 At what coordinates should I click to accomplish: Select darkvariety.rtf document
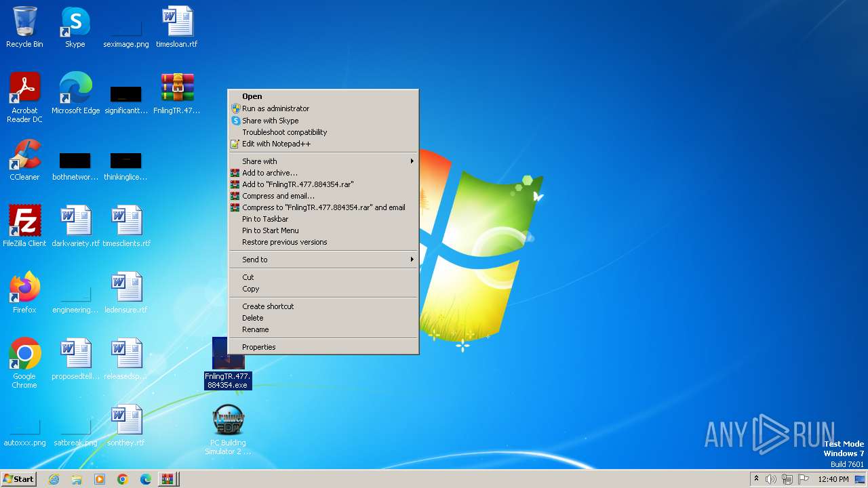[x=75, y=226]
